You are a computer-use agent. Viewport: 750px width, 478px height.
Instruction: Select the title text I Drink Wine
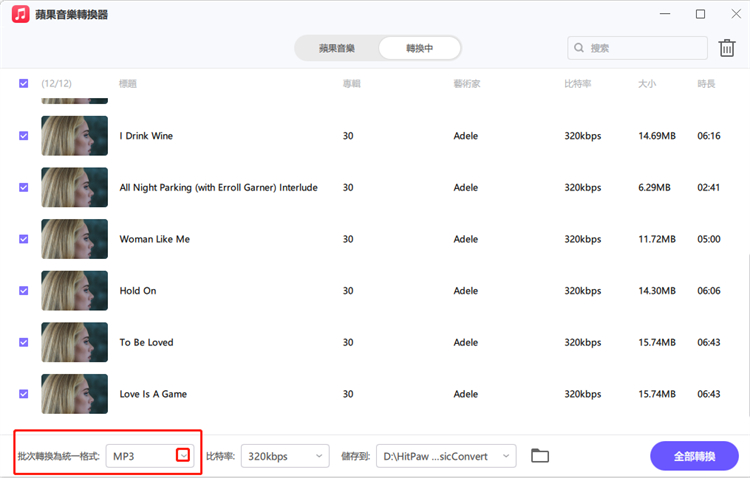point(146,136)
